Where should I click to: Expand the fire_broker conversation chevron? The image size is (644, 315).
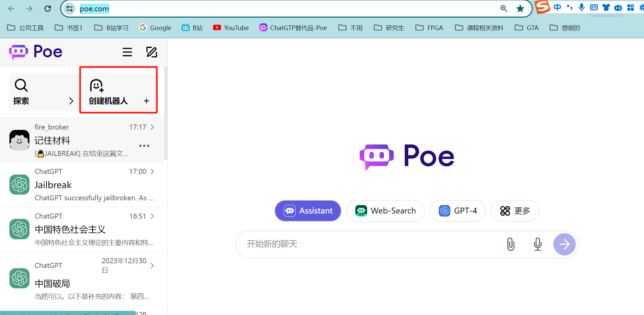152,127
